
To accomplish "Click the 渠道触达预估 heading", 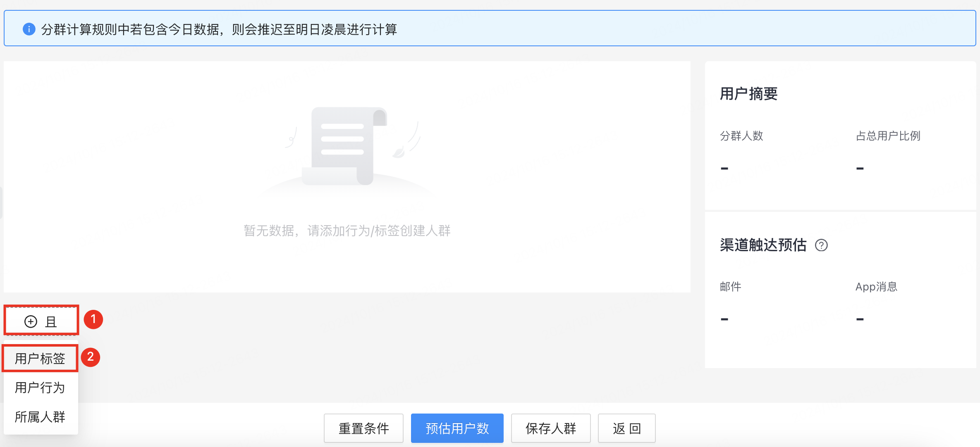I will pyautogui.click(x=763, y=245).
